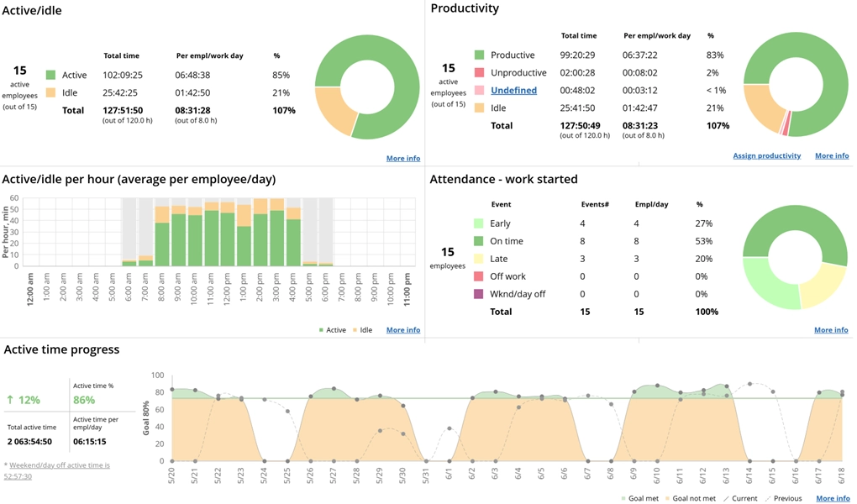Click More info in Active time progress

(x=832, y=498)
